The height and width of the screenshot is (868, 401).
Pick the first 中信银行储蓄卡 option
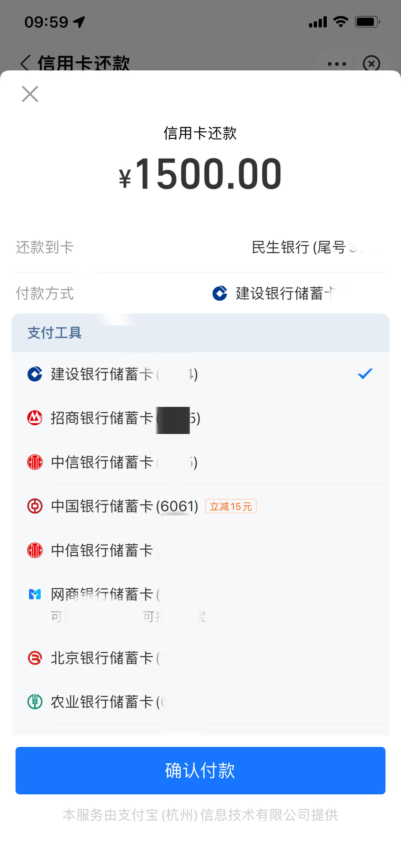[200, 462]
